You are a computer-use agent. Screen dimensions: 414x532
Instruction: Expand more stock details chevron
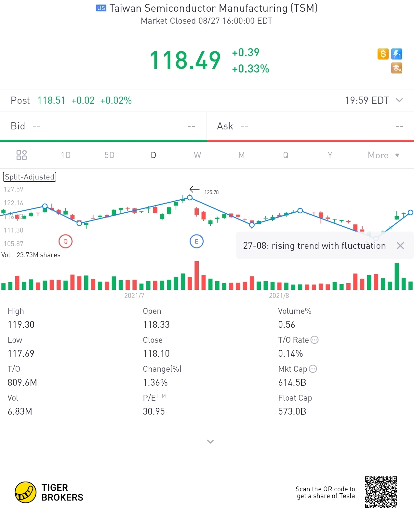pyautogui.click(x=210, y=441)
